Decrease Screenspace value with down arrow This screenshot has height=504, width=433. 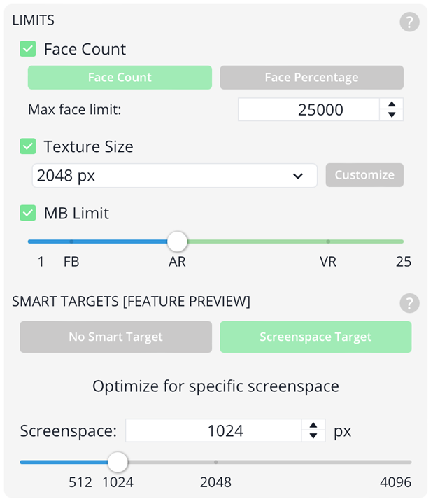coord(313,436)
